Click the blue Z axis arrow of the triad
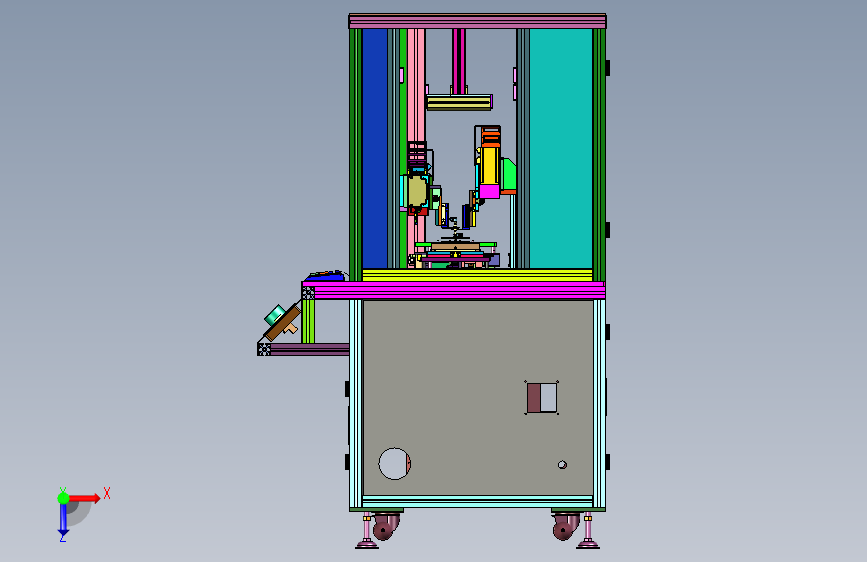Screen dimensions: 867x562 click(63, 519)
